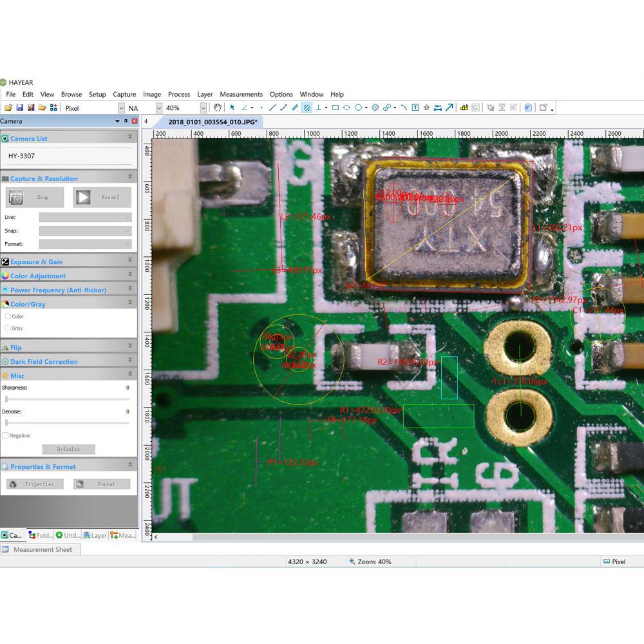Enable the Negative checkbox

[5, 435]
